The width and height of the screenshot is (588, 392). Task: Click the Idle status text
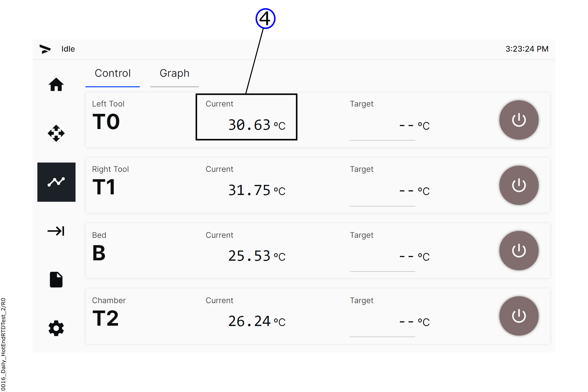[68, 49]
